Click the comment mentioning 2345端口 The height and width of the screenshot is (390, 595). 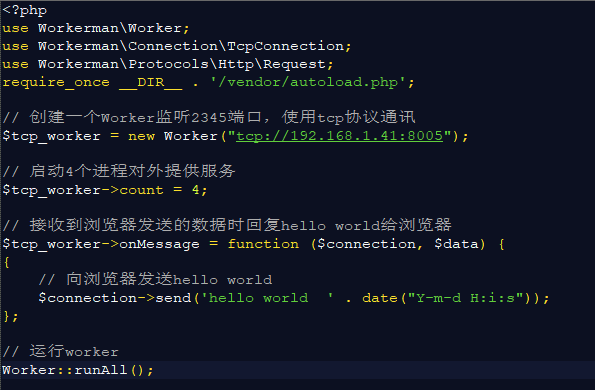[209, 117]
